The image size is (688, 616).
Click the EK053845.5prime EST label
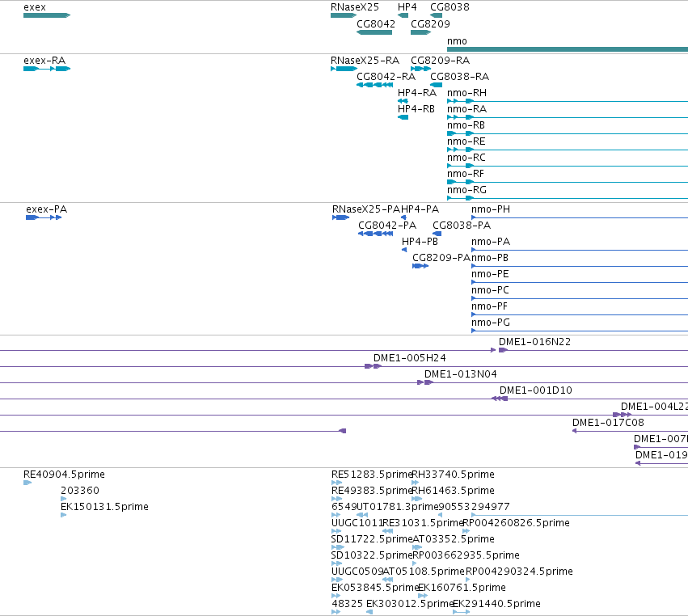pyautogui.click(x=374, y=588)
